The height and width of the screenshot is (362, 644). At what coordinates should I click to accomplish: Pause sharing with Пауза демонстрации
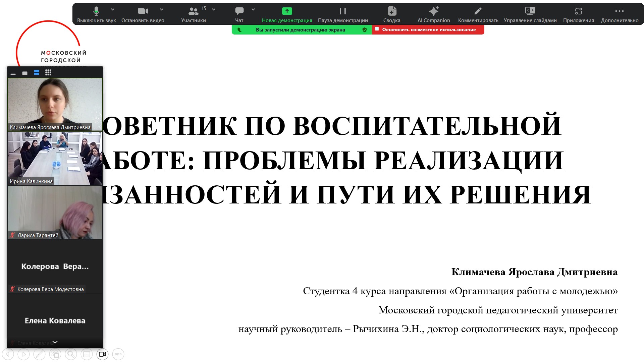coord(342,14)
